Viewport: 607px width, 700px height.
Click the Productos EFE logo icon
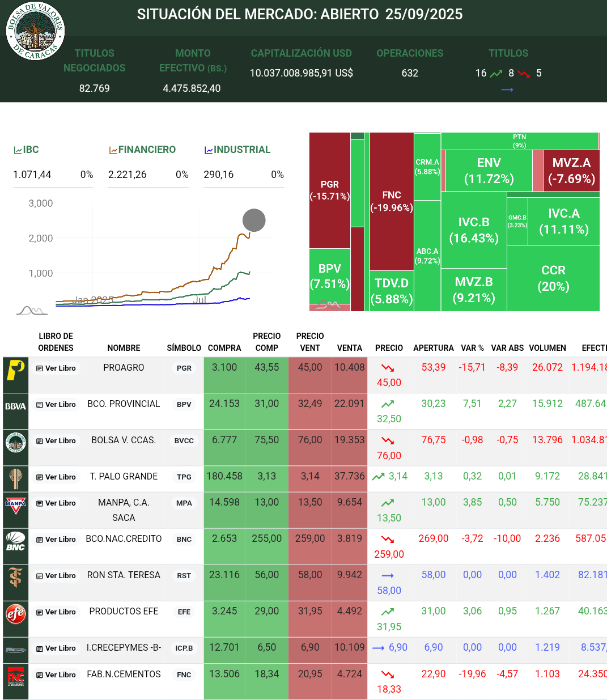(x=15, y=614)
